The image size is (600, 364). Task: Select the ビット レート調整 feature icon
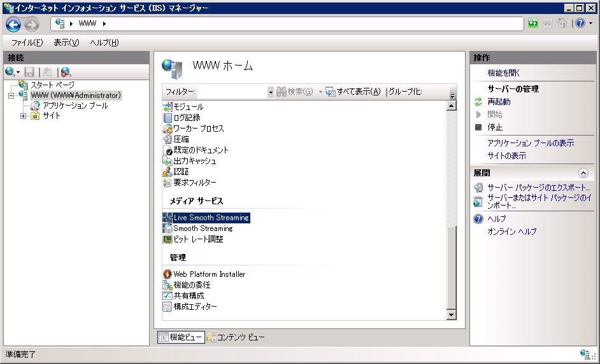pyautogui.click(x=168, y=239)
